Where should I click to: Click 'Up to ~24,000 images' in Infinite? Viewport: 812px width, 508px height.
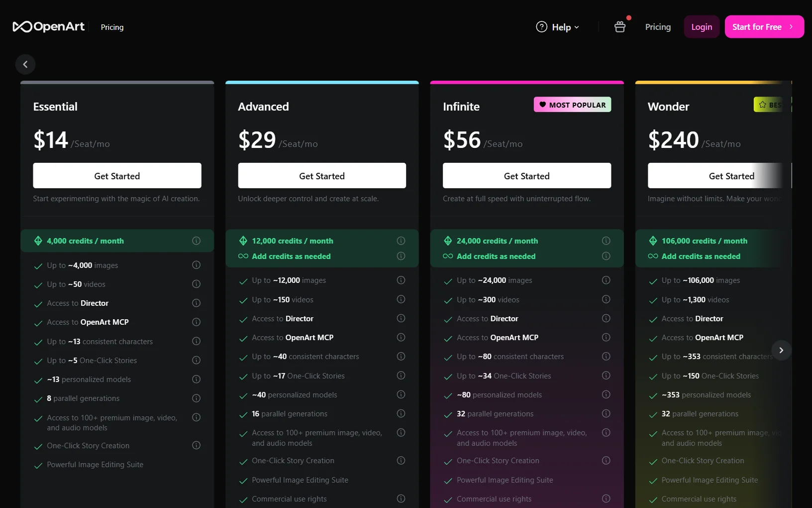495,280
